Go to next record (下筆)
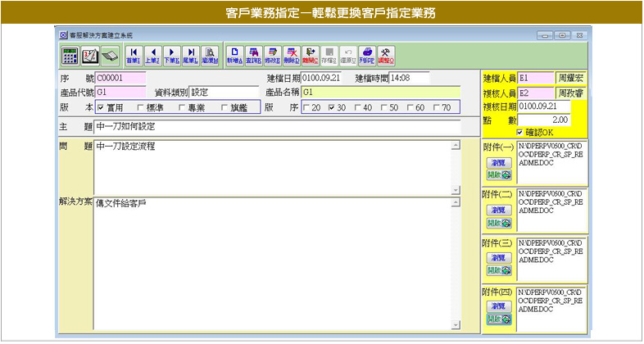 (170, 56)
